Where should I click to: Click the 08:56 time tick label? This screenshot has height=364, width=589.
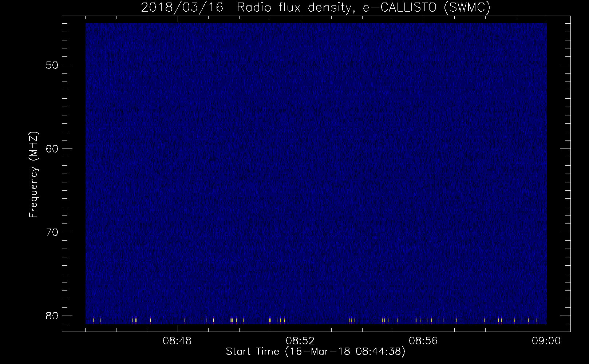coord(423,341)
